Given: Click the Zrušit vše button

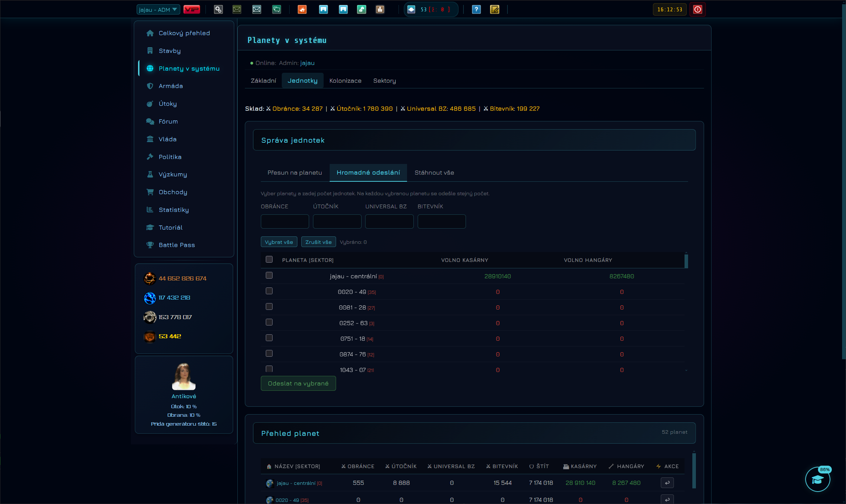Looking at the screenshot, I should pyautogui.click(x=318, y=242).
